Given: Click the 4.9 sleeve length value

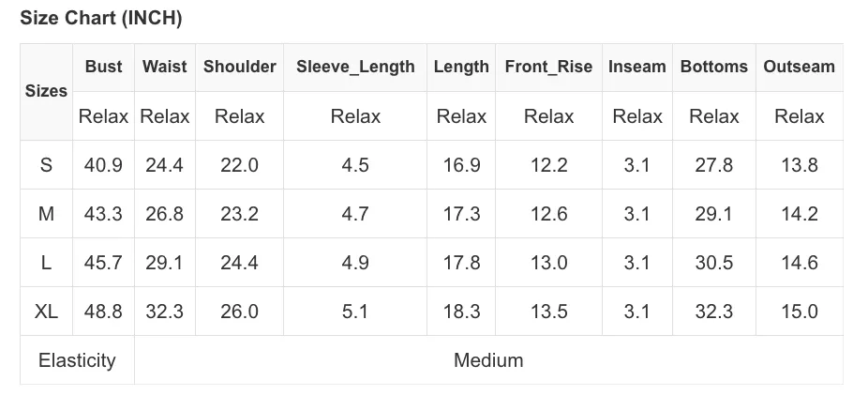Looking at the screenshot, I should tap(355, 263).
